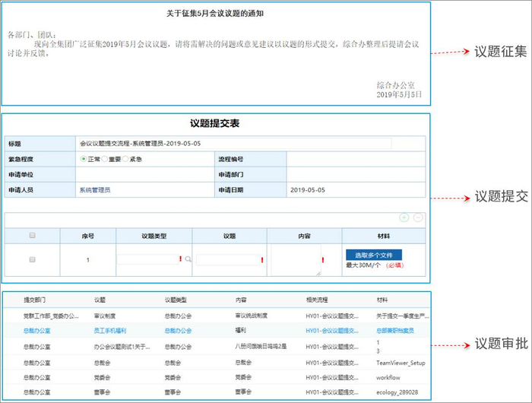Tick the select-all checkbox in table header
The image size is (532, 403).
32,236
